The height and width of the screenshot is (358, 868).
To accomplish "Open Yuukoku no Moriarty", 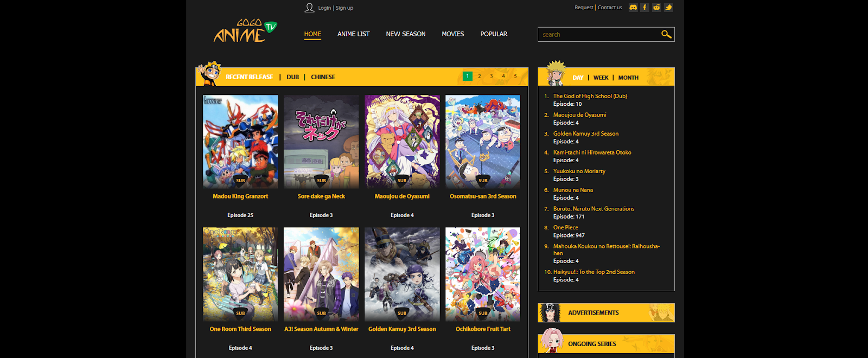I will tap(579, 171).
